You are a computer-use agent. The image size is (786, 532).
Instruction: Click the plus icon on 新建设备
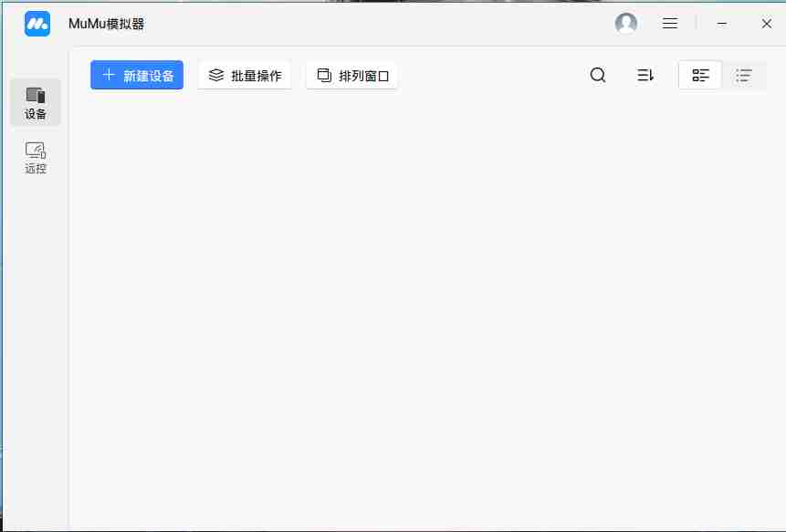pos(109,76)
